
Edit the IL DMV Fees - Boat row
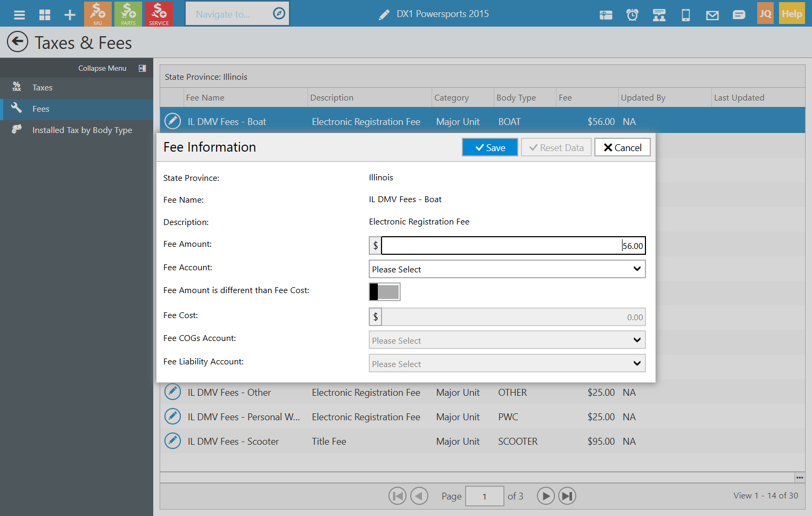(172, 121)
